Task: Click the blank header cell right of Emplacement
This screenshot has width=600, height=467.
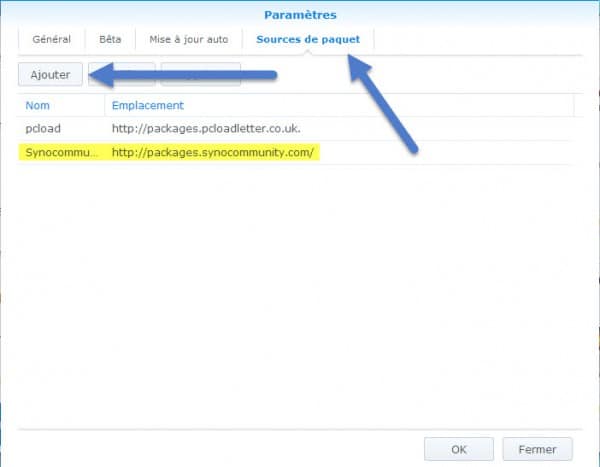Action: pos(584,105)
